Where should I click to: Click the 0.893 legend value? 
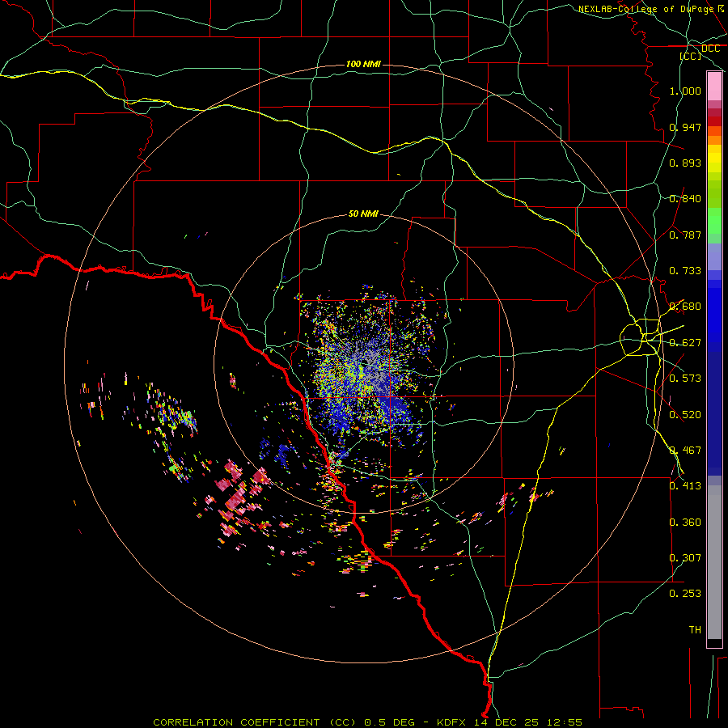(x=685, y=163)
